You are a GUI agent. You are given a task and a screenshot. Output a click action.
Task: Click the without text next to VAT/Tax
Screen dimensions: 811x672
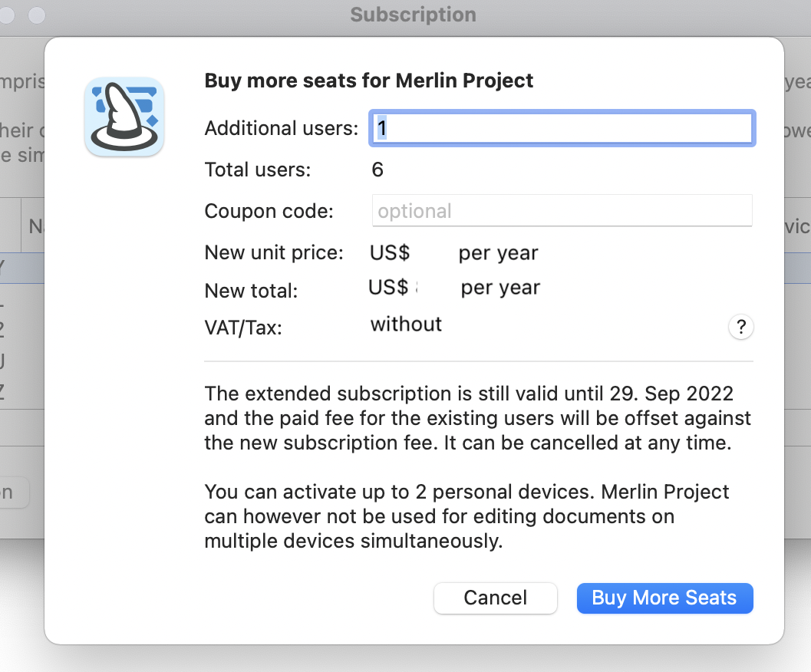point(406,324)
